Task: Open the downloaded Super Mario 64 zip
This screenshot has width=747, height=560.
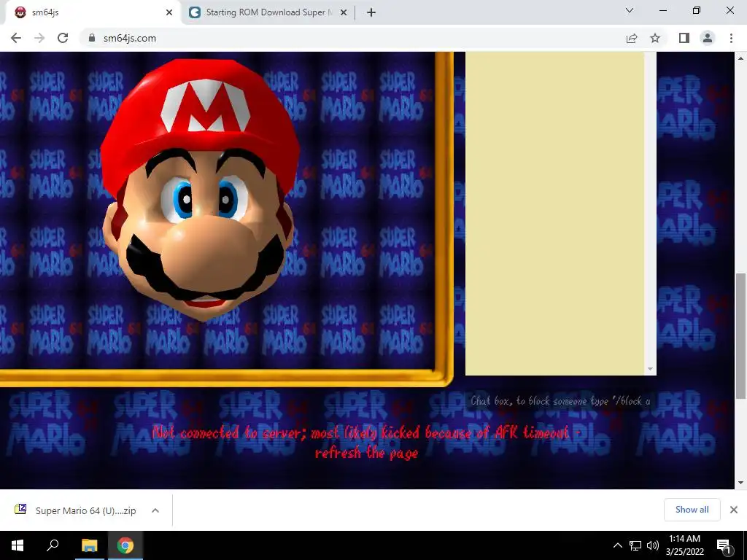Action: [x=75, y=510]
